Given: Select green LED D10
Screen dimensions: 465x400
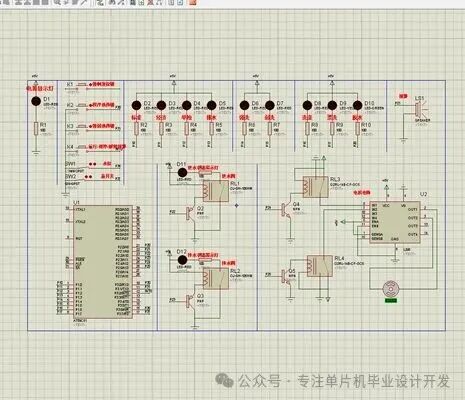Looking at the screenshot, I should 357,105.
